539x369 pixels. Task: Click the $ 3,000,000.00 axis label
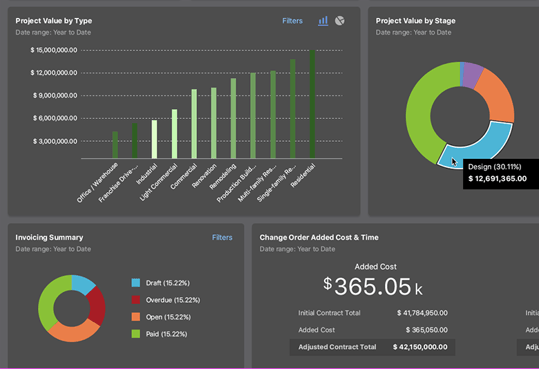pos(55,141)
